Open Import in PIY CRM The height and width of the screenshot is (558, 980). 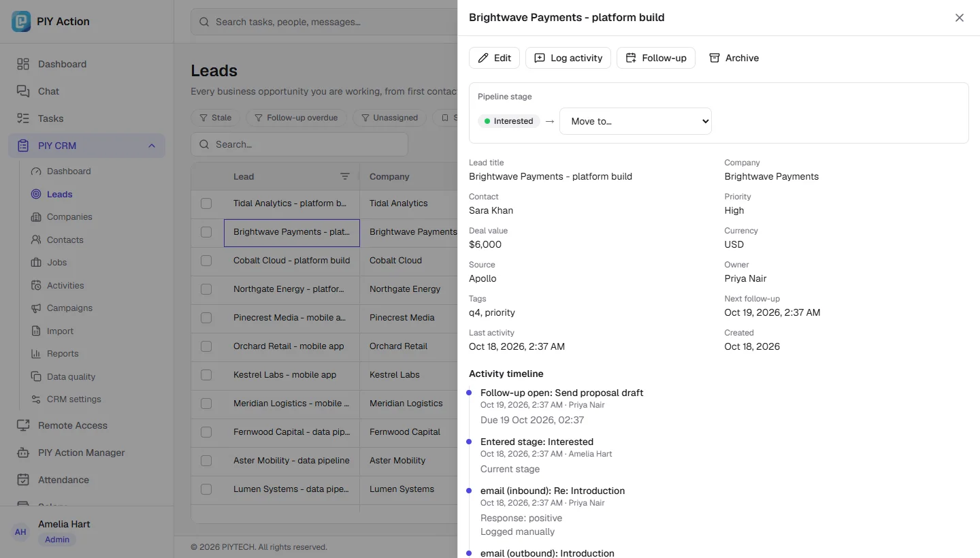tap(95, 331)
